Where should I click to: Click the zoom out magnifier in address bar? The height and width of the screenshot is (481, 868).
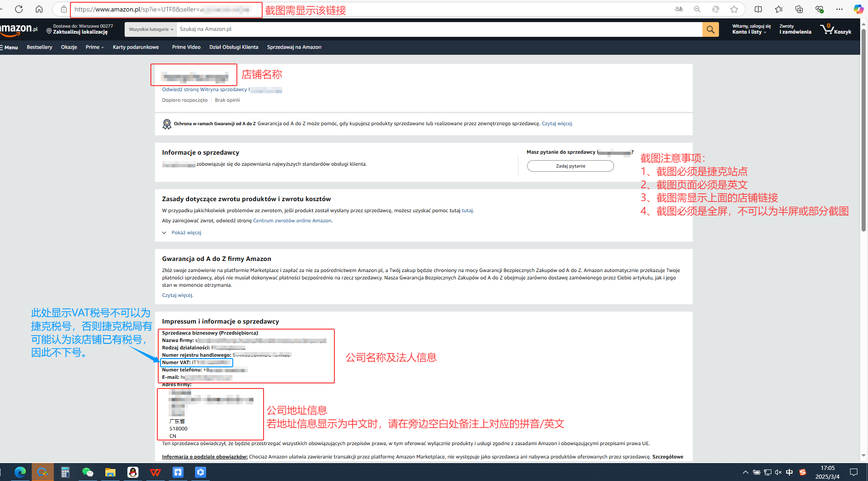(697, 9)
